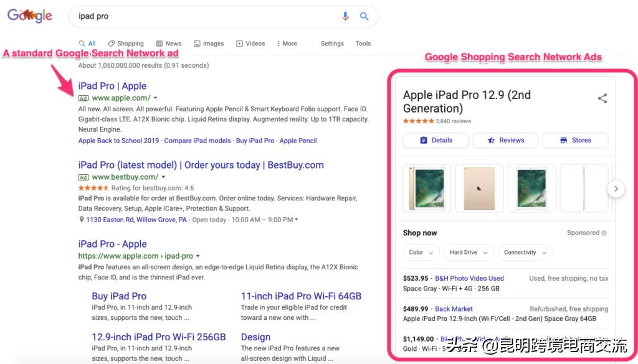
Task: Click the voice search microphone icon
Action: tap(345, 16)
